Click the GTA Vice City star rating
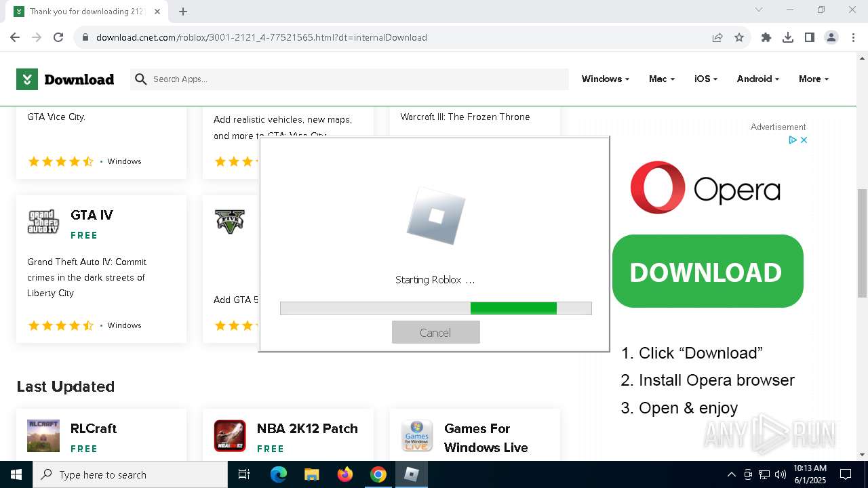 click(x=61, y=161)
